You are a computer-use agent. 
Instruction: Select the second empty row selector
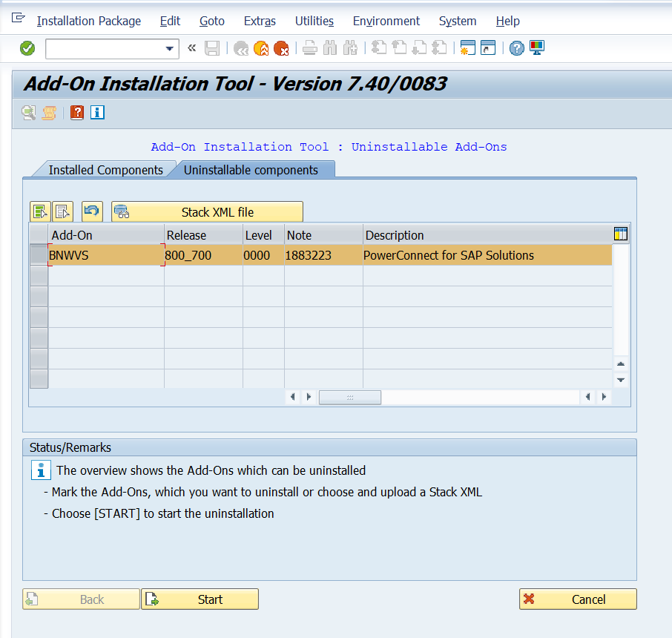39,297
